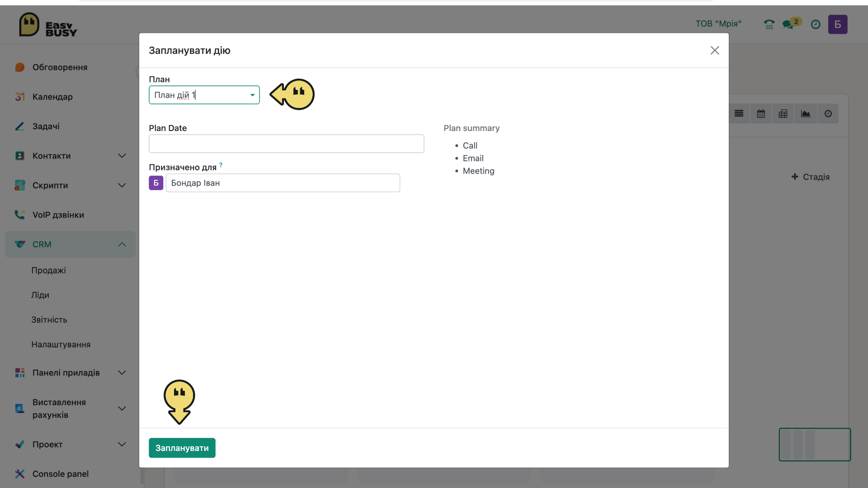This screenshot has width=868, height=488.
Task: Select Налаштування under CRM
Action: (x=61, y=345)
